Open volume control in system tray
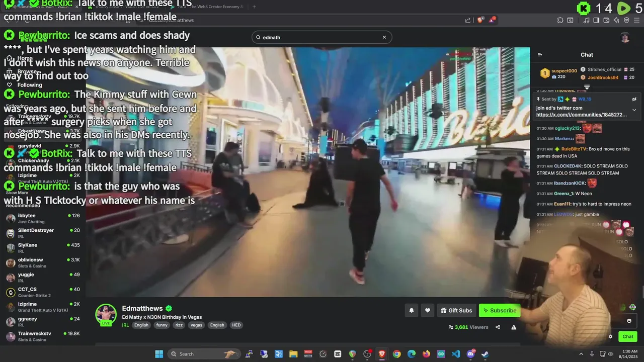644x362 pixels. click(x=610, y=354)
